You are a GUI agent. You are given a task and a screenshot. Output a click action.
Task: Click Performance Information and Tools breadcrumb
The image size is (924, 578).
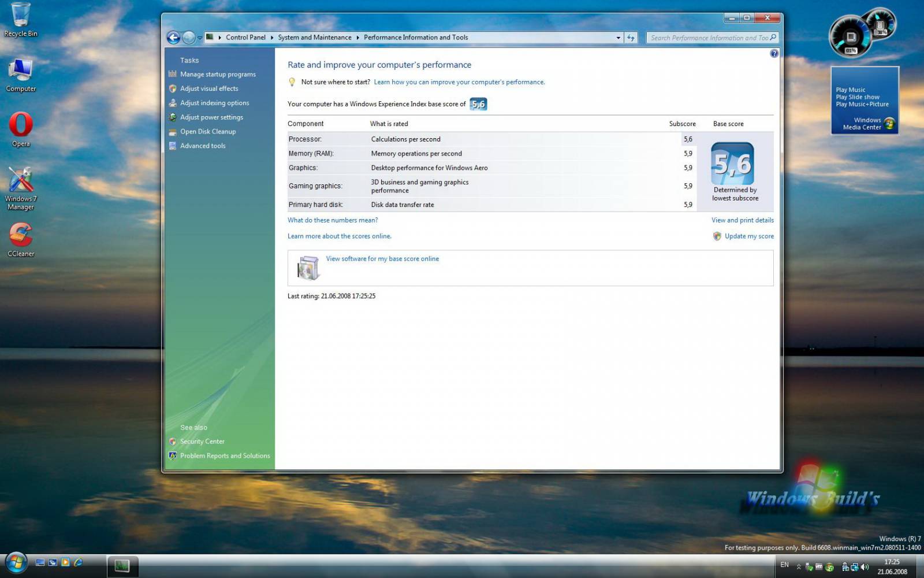click(x=416, y=38)
